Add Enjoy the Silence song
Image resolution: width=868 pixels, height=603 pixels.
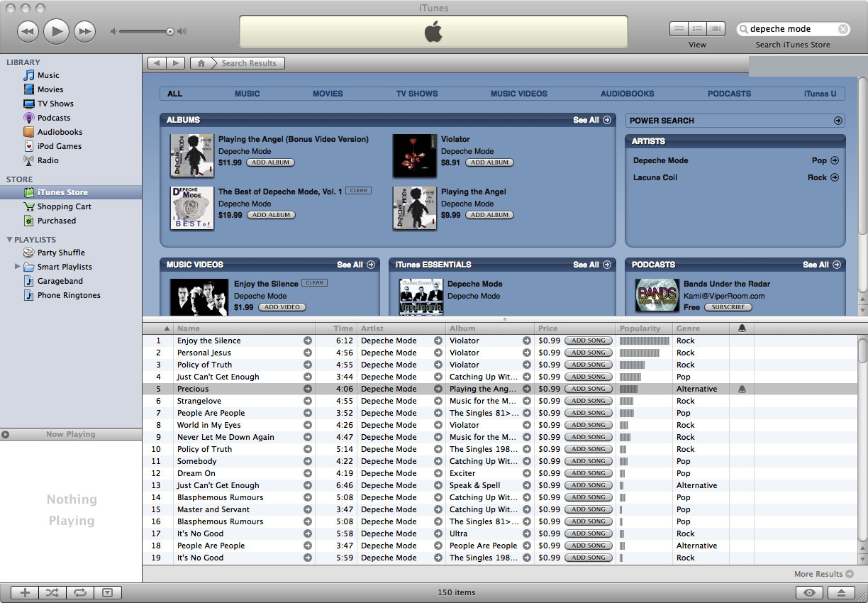pos(589,341)
